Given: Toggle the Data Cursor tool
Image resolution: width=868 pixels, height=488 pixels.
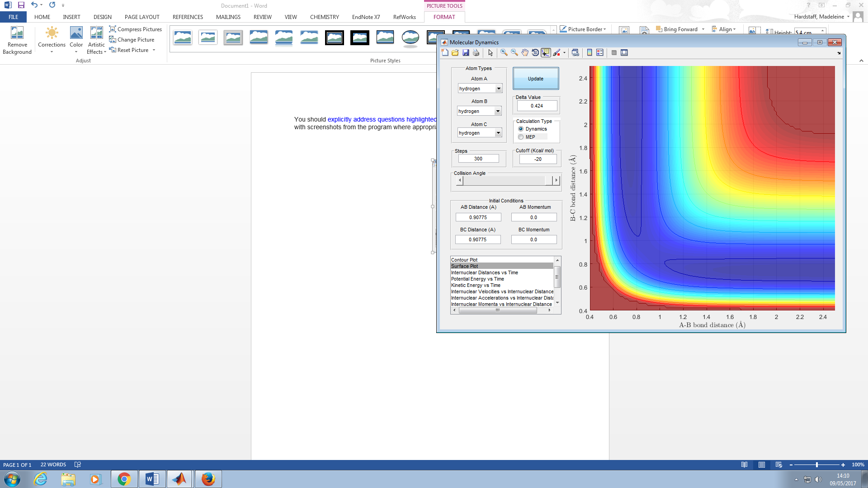Looking at the screenshot, I should click(x=546, y=53).
